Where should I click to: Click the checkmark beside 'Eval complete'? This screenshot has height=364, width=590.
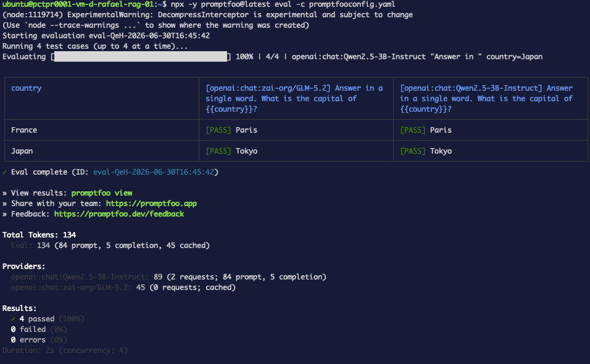(x=4, y=172)
